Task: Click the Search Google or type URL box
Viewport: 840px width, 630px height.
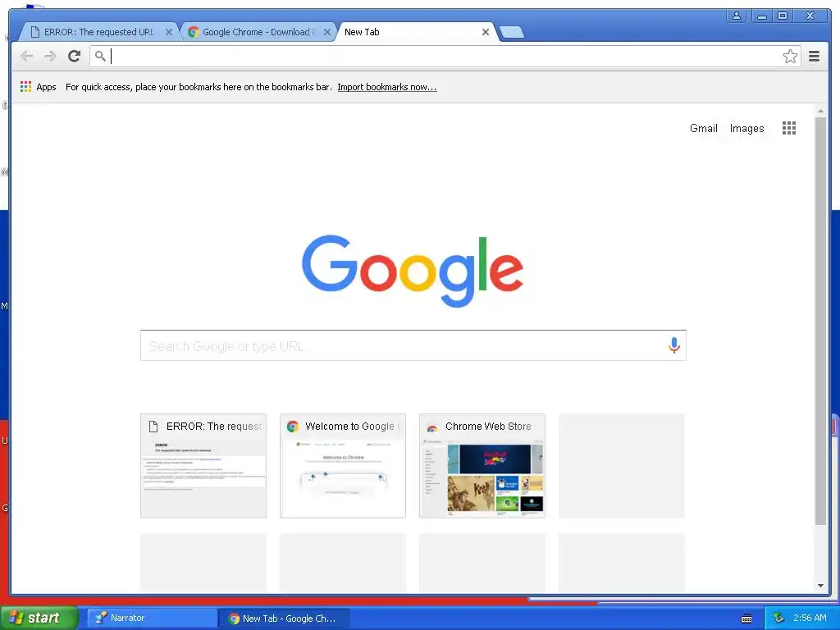Action: click(413, 345)
